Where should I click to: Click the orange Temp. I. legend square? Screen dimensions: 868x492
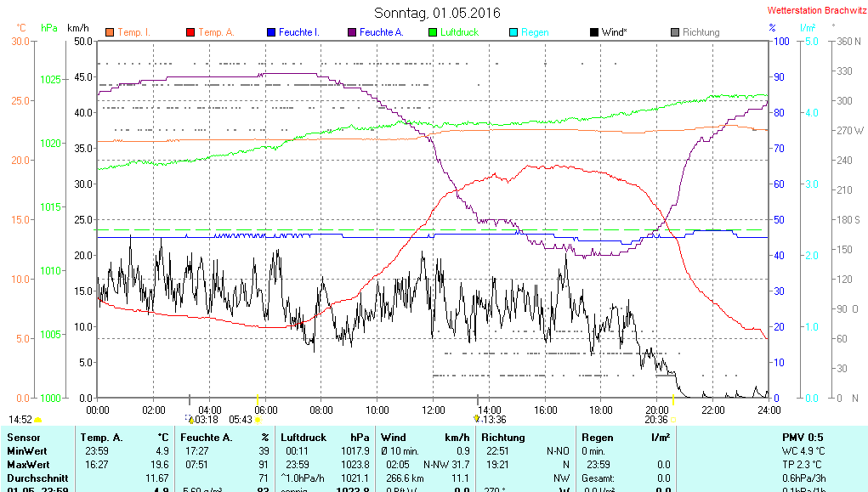tap(110, 32)
